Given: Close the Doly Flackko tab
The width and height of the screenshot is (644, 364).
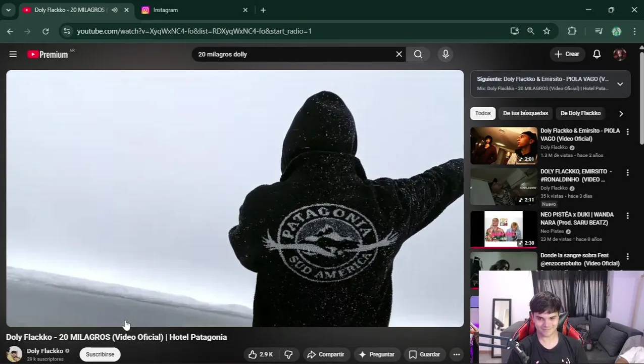Looking at the screenshot, I should pos(126,10).
